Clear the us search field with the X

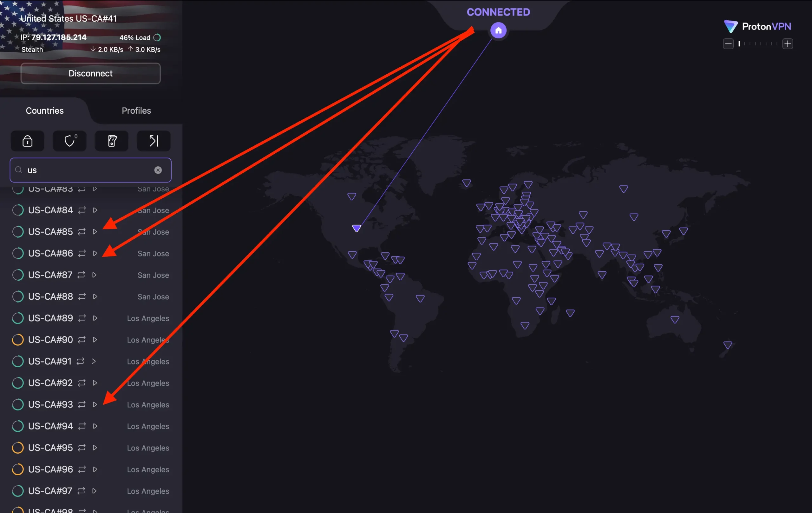pyautogui.click(x=158, y=170)
